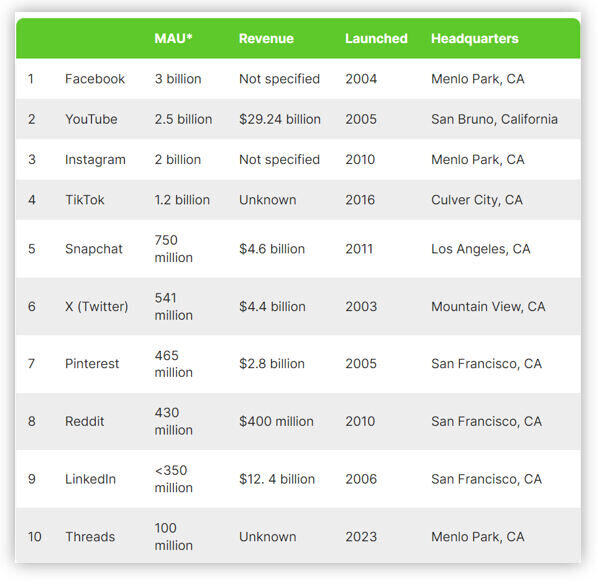Click the launch year 2004
598x585 pixels.
pyautogui.click(x=361, y=79)
